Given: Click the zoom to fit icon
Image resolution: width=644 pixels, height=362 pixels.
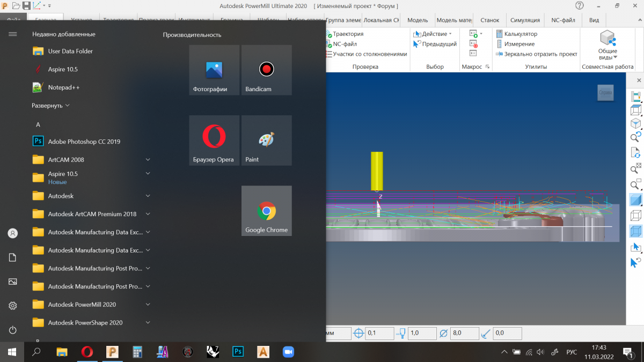Looking at the screenshot, I should pyautogui.click(x=636, y=168).
